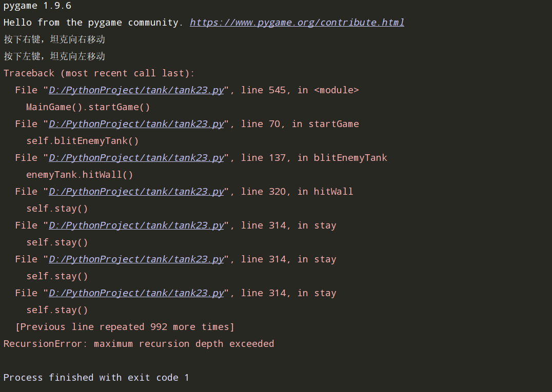Image resolution: width=552 pixels, height=392 pixels.
Task: Click the 'RecursionError: maximum recursion depth exceeded' message
Action: (x=139, y=343)
